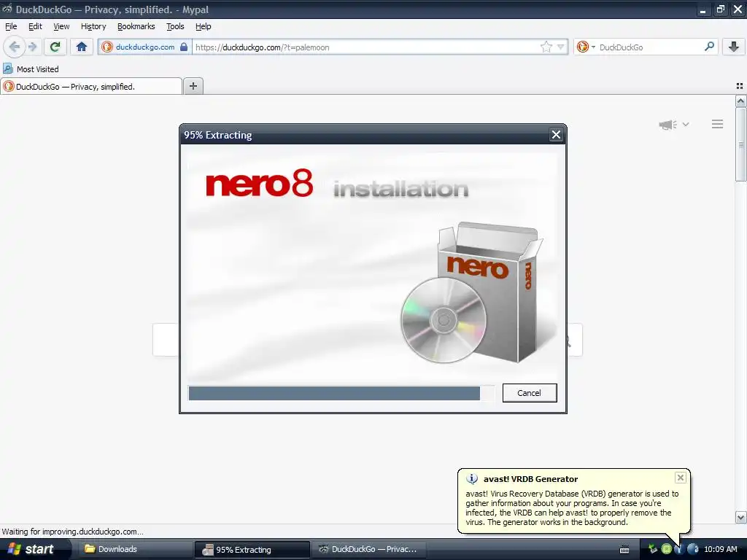The height and width of the screenshot is (560, 747).
Task: Click status text 'Waiting for improving.duckduckgo.com'
Action: 72,532
